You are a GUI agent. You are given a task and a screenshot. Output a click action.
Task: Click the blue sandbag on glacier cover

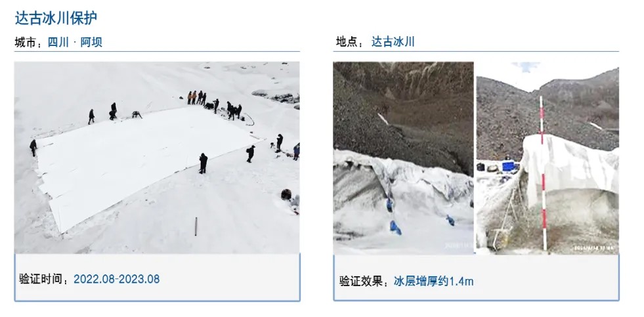(395, 228)
